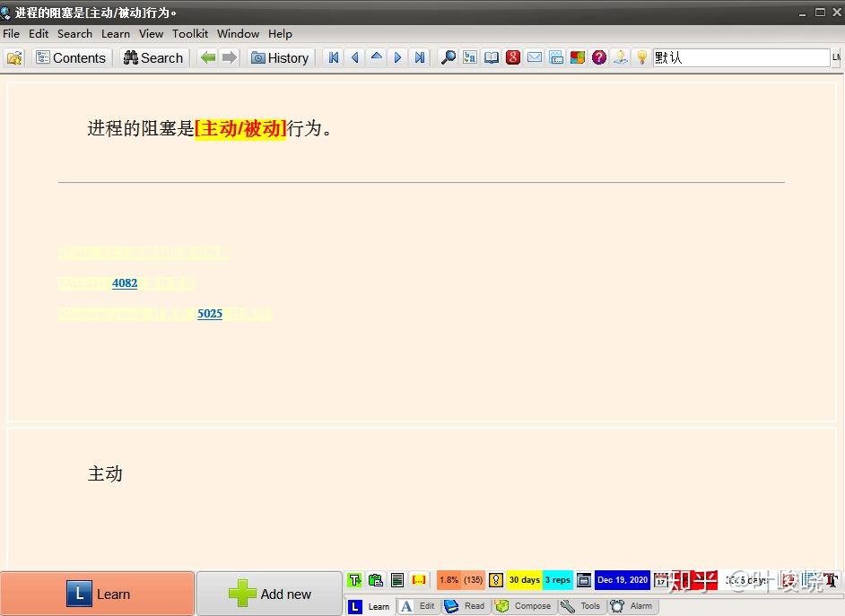845x616 pixels.
Task: Click the open book dictionary icon
Action: point(492,57)
